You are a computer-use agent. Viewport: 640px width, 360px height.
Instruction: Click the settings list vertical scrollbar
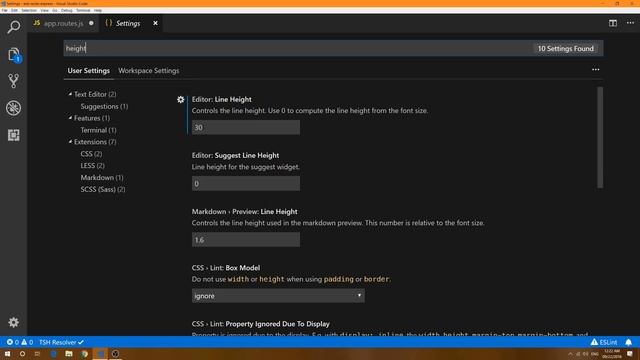[600, 137]
